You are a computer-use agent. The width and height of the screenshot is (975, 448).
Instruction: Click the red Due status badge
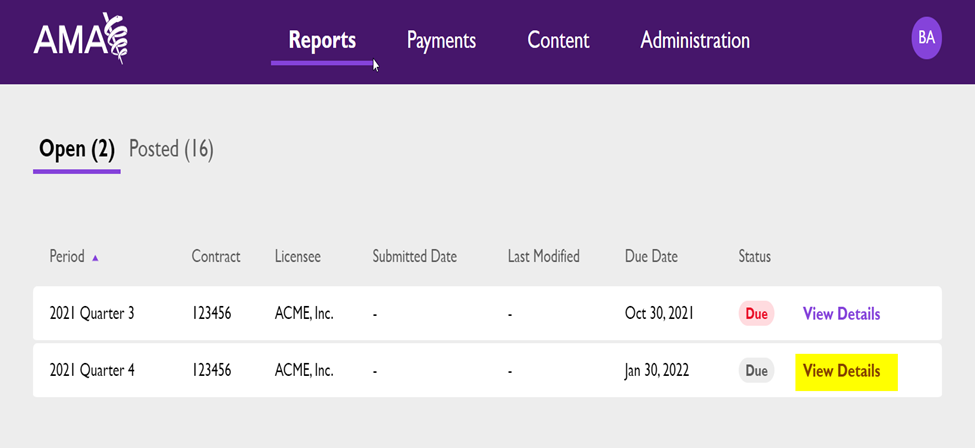(x=756, y=314)
